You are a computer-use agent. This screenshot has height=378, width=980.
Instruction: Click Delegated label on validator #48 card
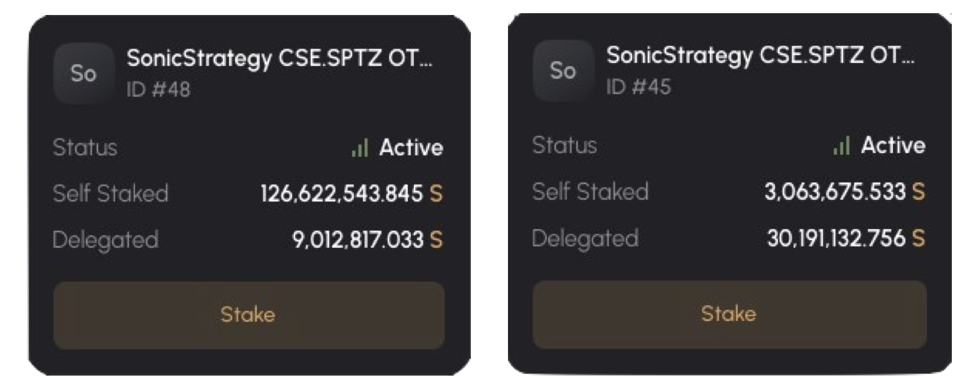pyautogui.click(x=106, y=240)
